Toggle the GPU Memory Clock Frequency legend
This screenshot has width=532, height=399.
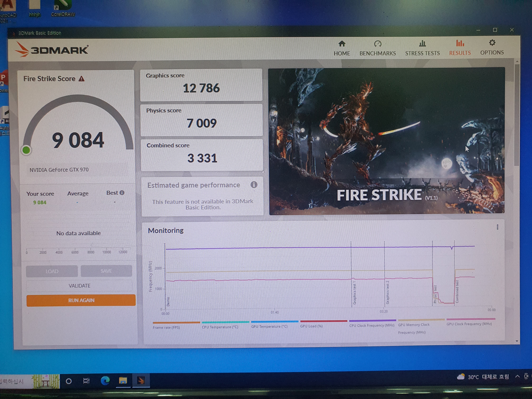pos(421,327)
